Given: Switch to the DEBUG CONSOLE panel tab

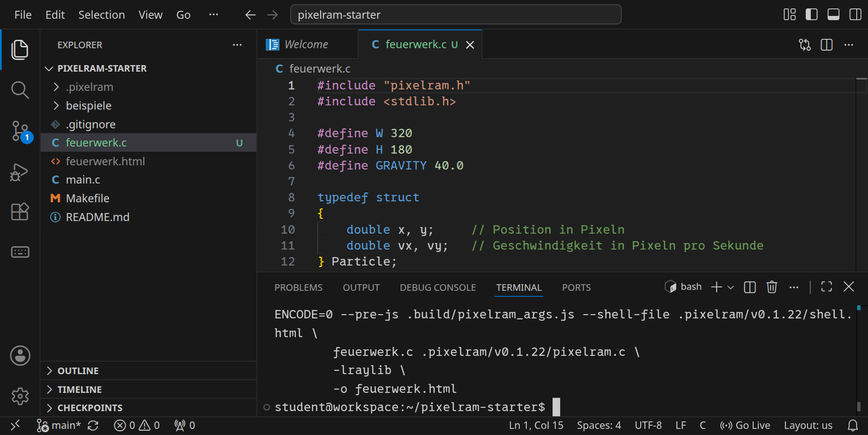Looking at the screenshot, I should point(438,288).
